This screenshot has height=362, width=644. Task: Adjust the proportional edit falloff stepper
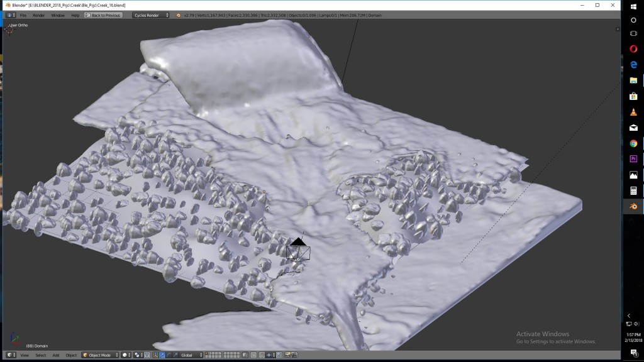point(269,355)
